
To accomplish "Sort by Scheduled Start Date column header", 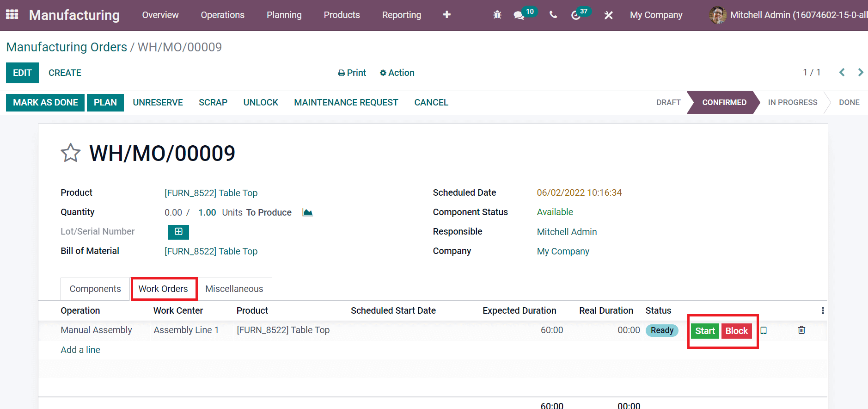I will (393, 310).
